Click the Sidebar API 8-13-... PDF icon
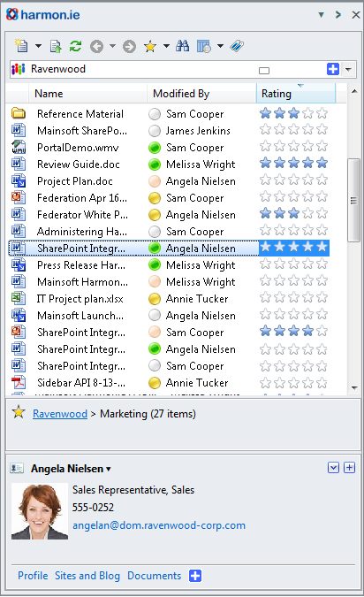364x597 pixels. [x=19, y=382]
